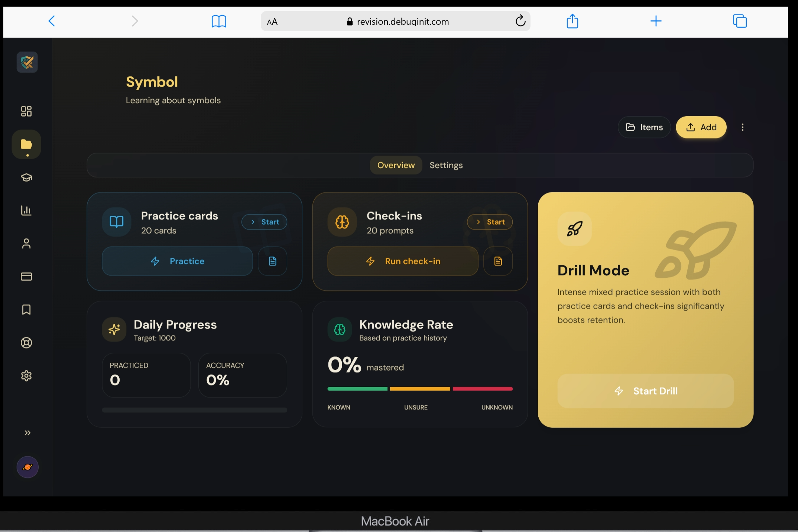Open the bar chart statistics sidebar icon
Image resolution: width=798 pixels, height=532 pixels.
click(26, 210)
